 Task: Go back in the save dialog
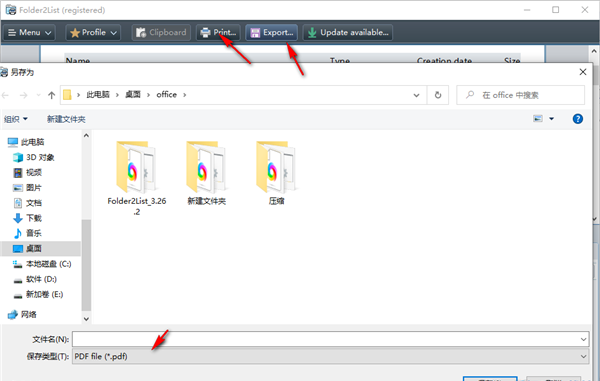[5, 95]
